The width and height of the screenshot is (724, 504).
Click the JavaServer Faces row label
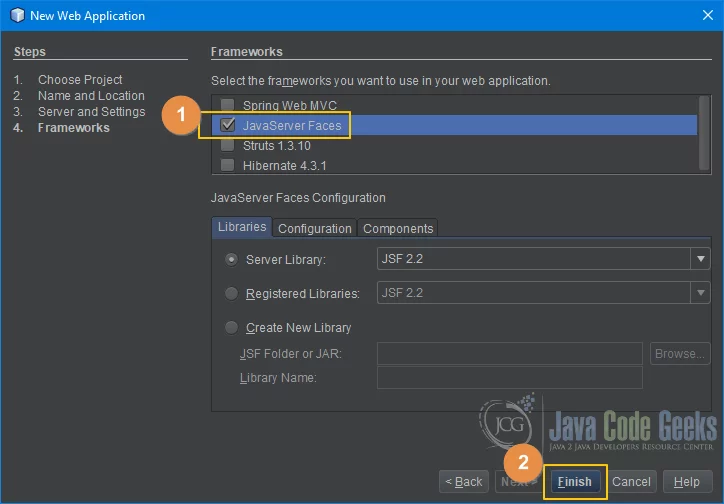point(292,126)
